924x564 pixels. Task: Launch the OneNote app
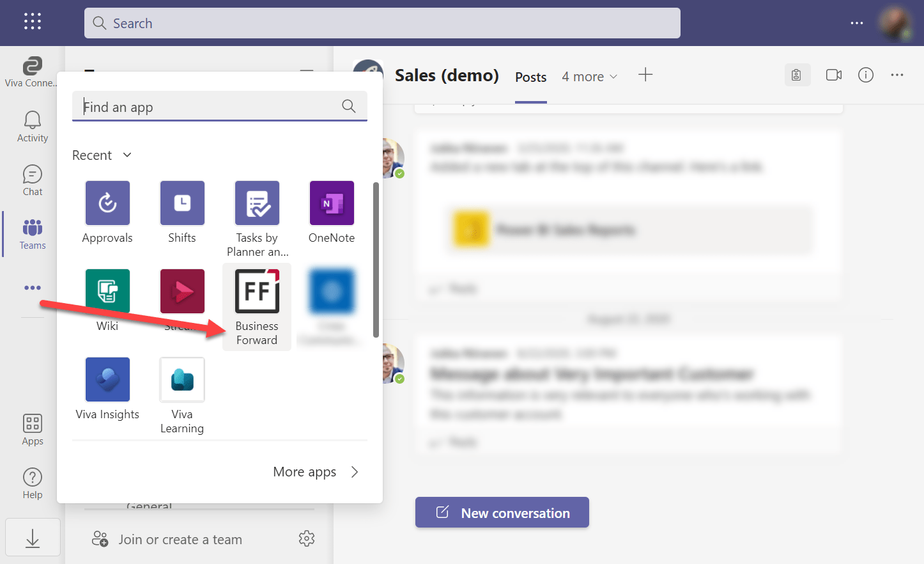point(332,203)
